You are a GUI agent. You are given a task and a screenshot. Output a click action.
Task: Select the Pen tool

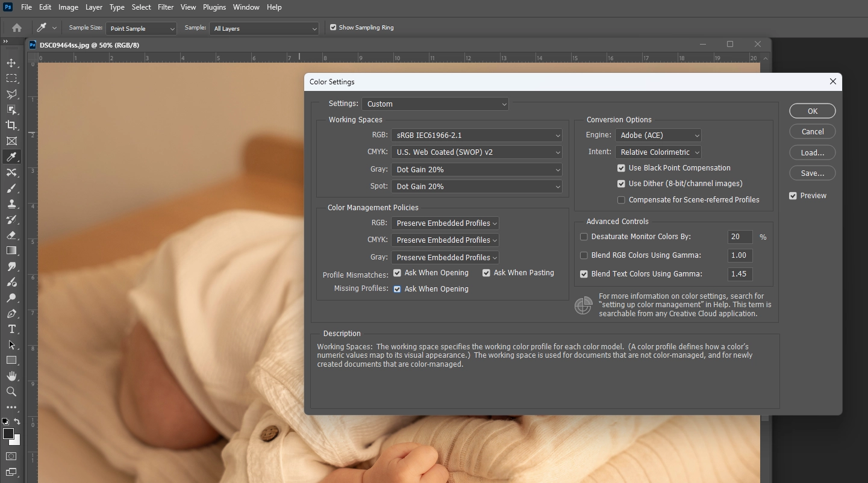(11, 314)
